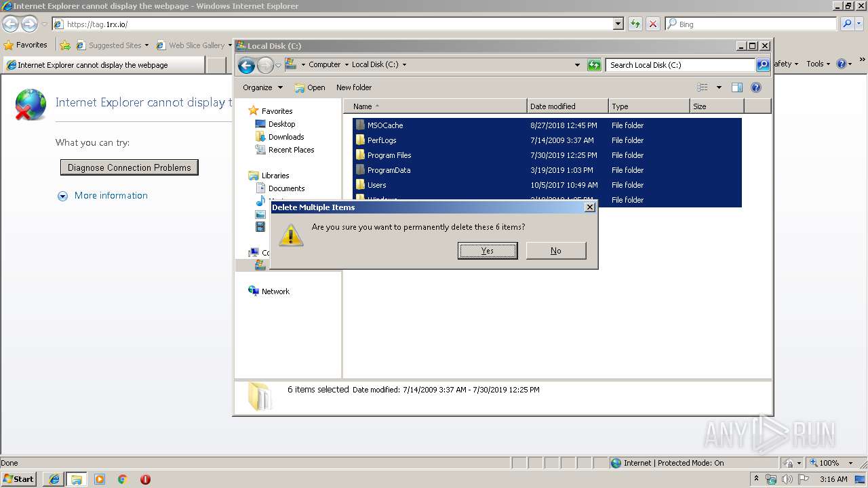868x488 pixels.
Task: Sort by Date modified column header
Action: 568,106
